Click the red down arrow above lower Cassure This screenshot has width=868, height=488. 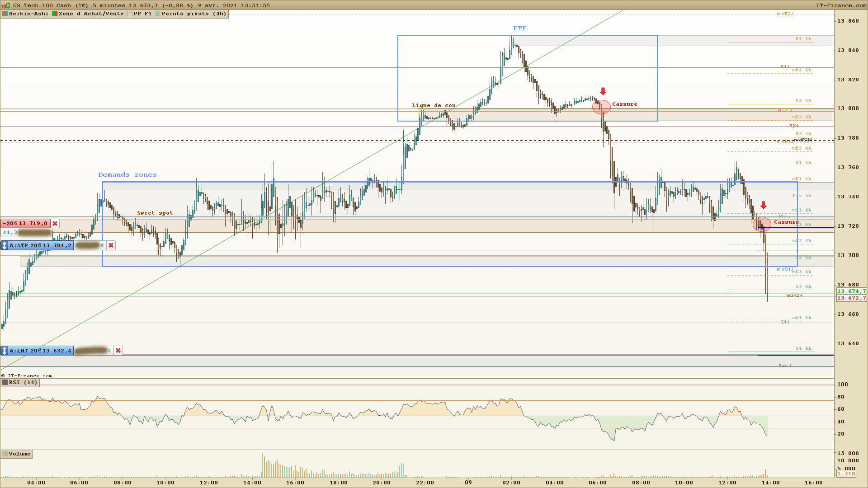763,206
